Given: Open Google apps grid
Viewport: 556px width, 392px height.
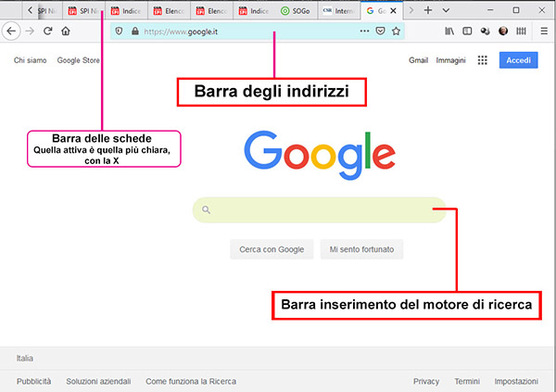Looking at the screenshot, I should [x=482, y=60].
